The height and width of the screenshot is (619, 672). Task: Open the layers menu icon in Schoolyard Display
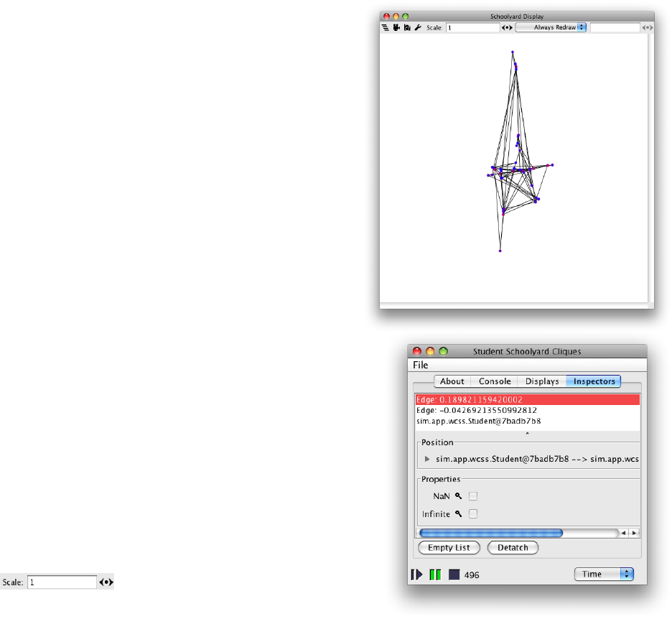pos(386,27)
